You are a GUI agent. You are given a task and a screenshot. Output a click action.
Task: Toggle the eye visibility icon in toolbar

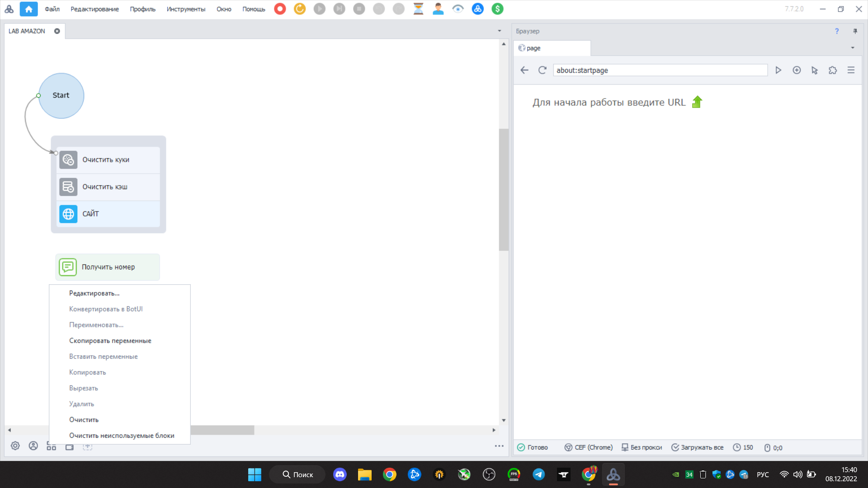click(x=458, y=9)
